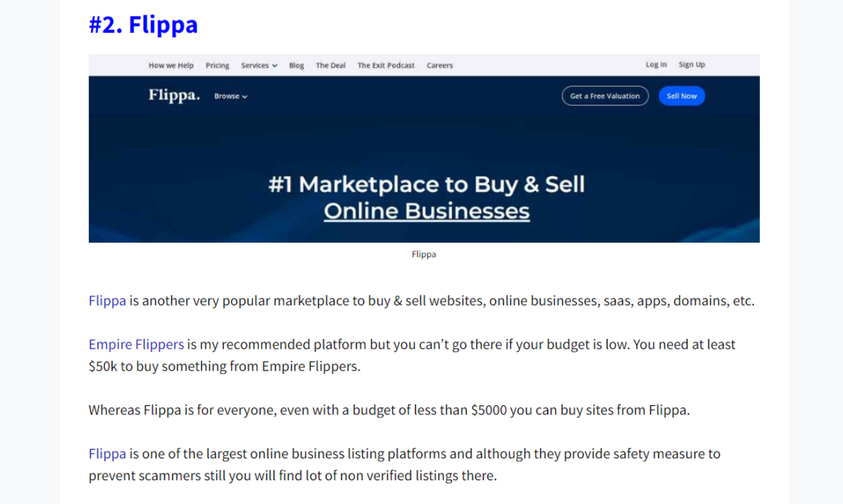843x504 pixels.
Task: Click the 'Whereas Flippa is for everyone' sentence
Action: pos(389,410)
